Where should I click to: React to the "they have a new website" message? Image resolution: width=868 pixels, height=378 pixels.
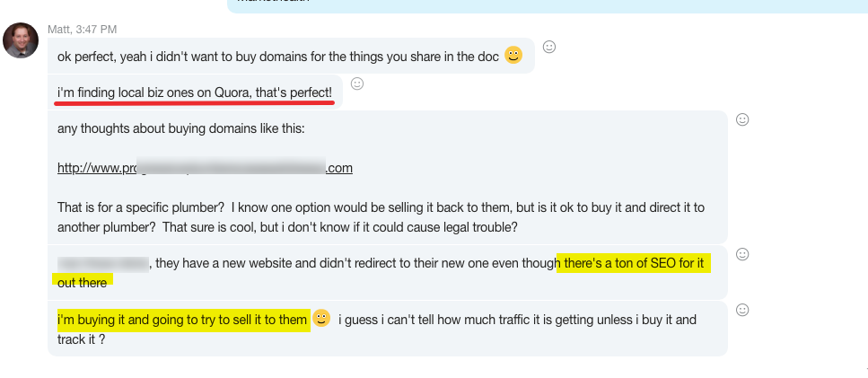[742, 255]
